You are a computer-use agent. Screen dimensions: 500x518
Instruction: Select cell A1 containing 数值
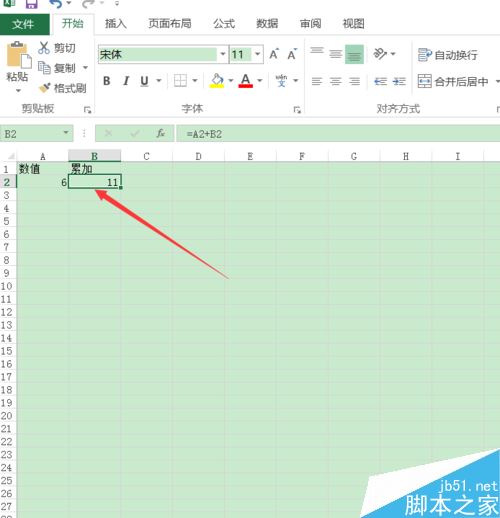pos(42,169)
